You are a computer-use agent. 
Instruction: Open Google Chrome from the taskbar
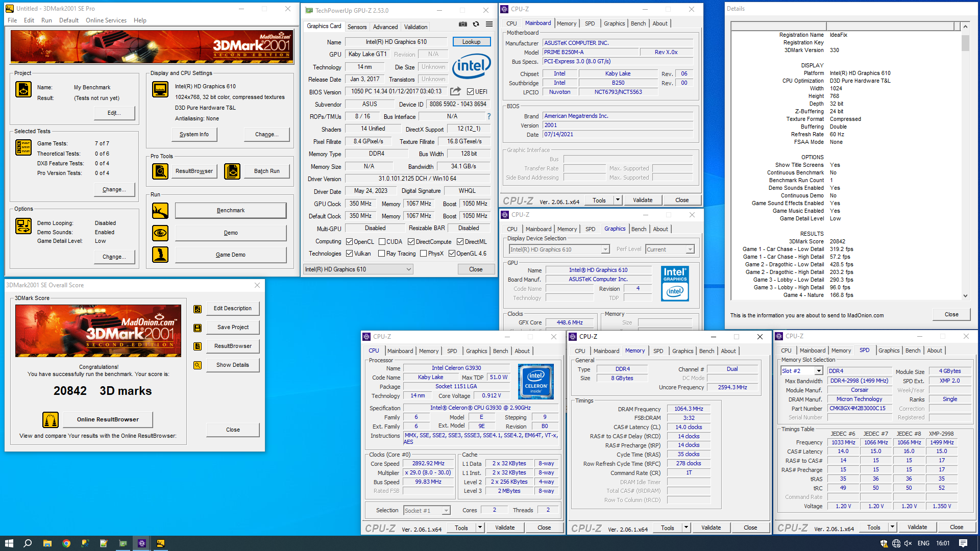point(66,543)
